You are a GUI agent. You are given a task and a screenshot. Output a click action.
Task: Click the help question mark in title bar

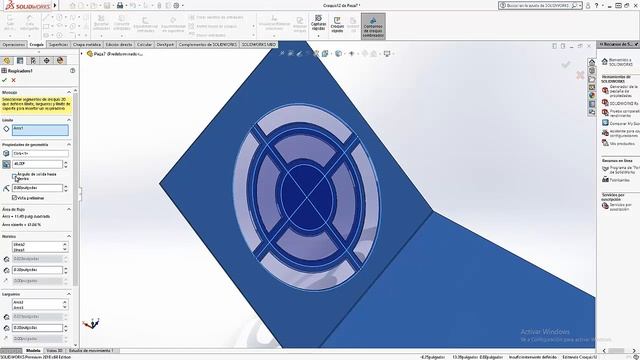[x=597, y=5]
